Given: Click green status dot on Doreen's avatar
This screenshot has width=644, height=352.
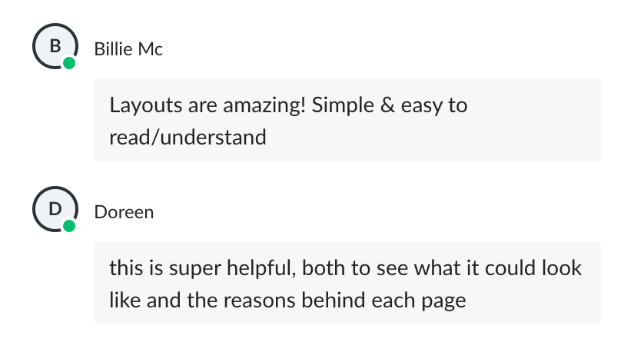Looking at the screenshot, I should (69, 226).
